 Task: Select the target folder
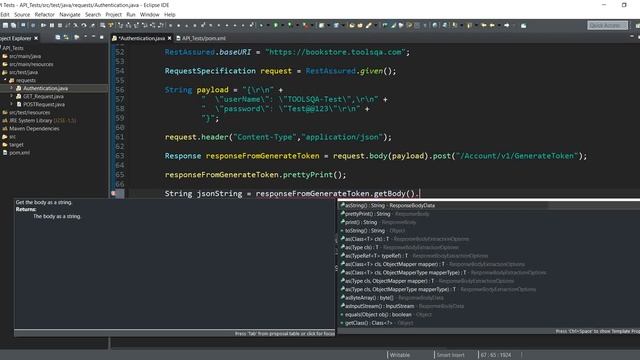(x=16, y=144)
